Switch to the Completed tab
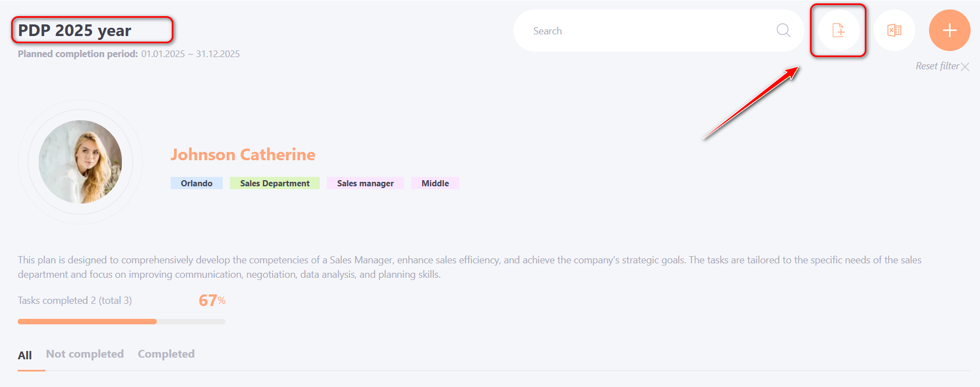Screen dimensions: 980x387 point(166,354)
